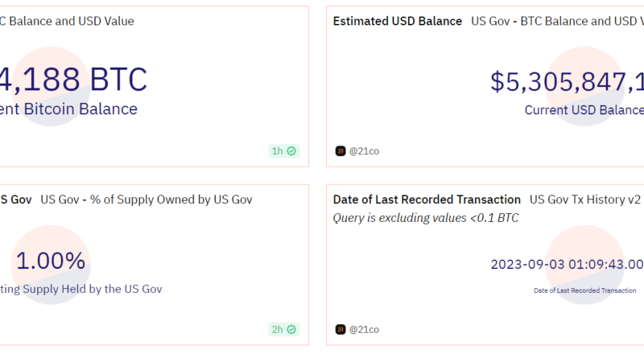This screenshot has width=644, height=358.
Task: Click the 21co avatar under Estimated USD Balance
Action: [341, 150]
